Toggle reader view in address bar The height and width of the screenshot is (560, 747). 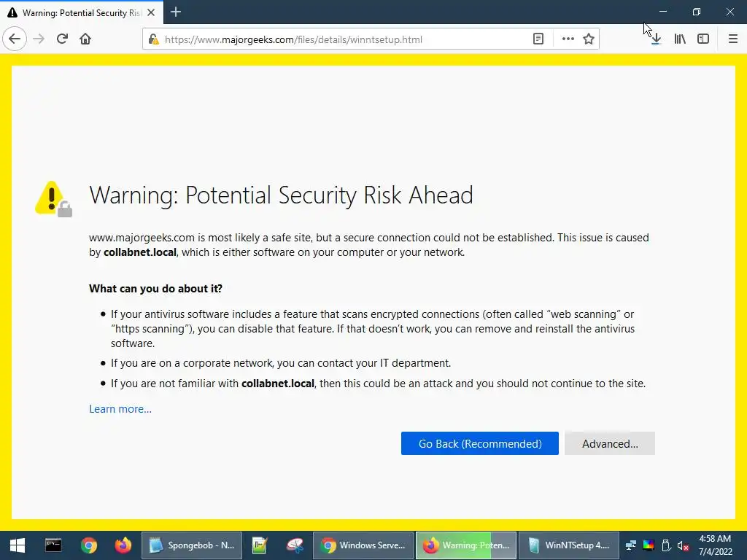538,39
